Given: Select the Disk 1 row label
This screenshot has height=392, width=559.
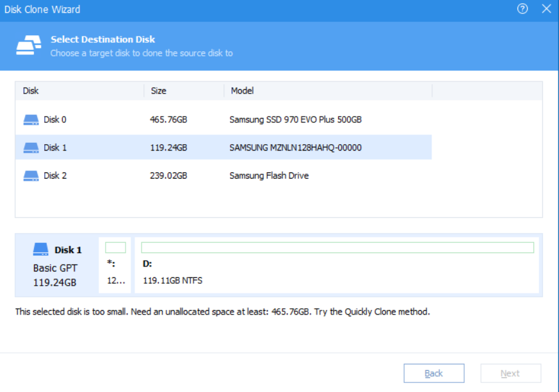Looking at the screenshot, I should click(x=55, y=148).
